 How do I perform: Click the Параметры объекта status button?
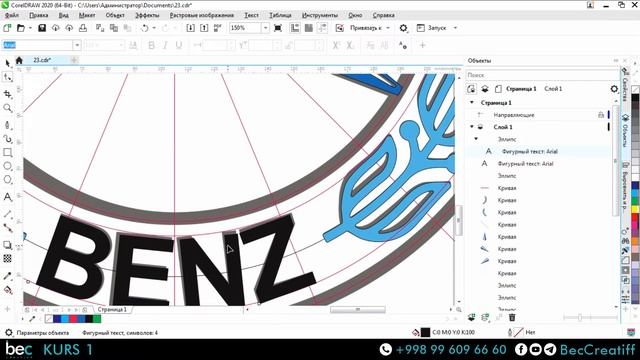point(37,333)
